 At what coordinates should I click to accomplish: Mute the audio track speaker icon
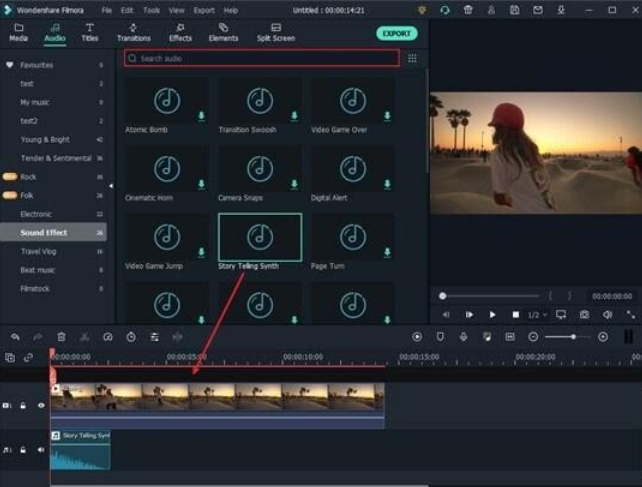tap(42, 450)
